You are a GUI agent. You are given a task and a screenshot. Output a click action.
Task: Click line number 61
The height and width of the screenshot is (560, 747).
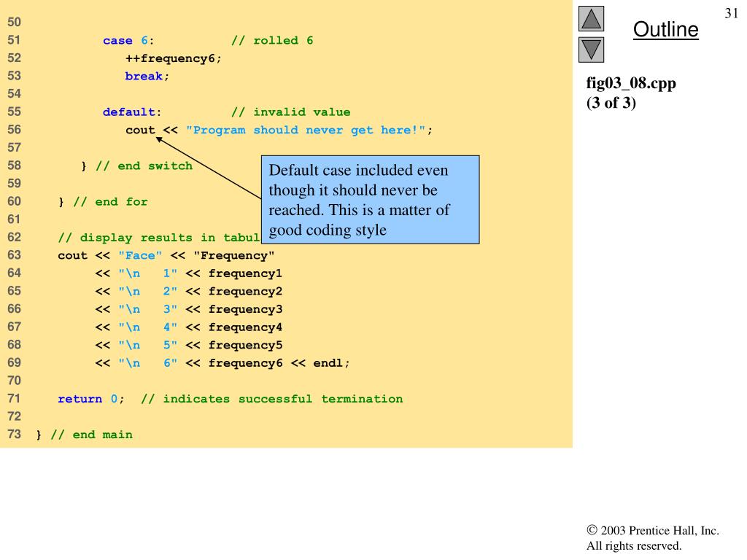coord(15,219)
